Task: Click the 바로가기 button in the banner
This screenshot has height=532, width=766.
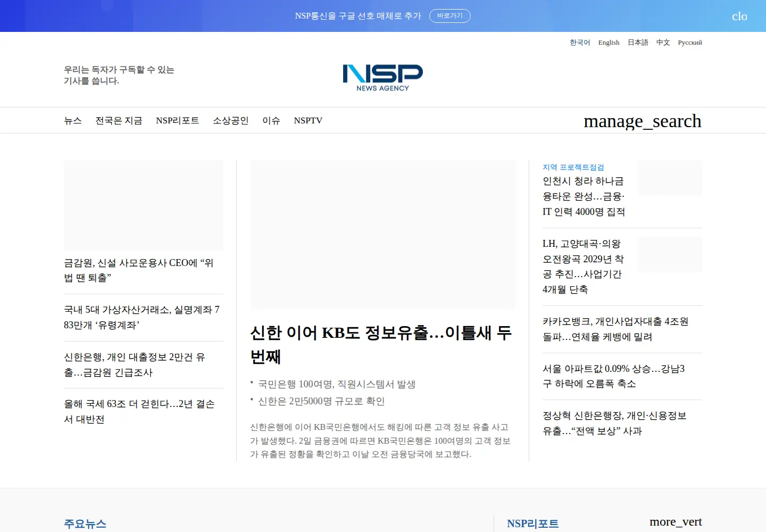Action: pyautogui.click(x=450, y=16)
